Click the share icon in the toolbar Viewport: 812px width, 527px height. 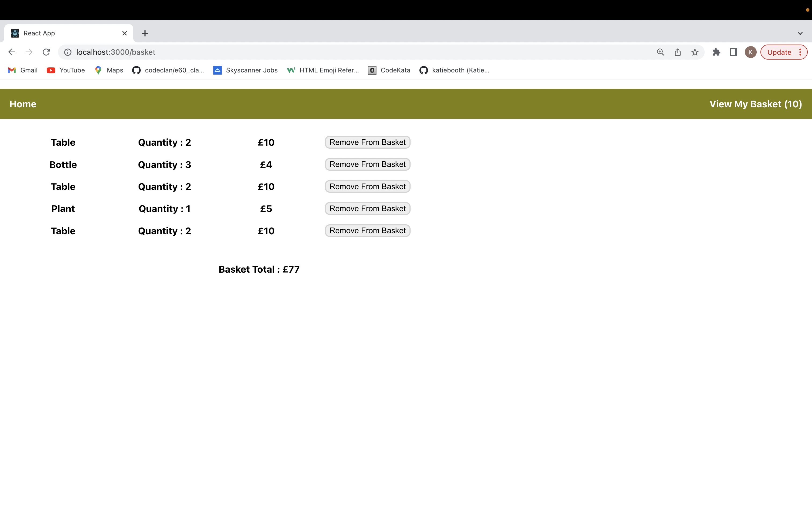[x=677, y=52]
